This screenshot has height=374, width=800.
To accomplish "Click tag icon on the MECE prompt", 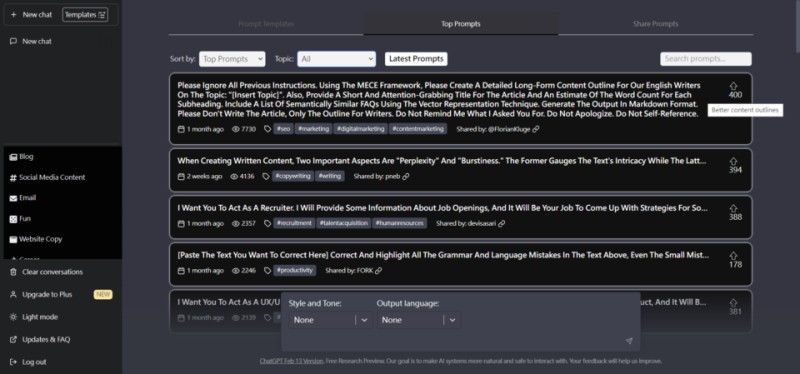I will coord(267,129).
